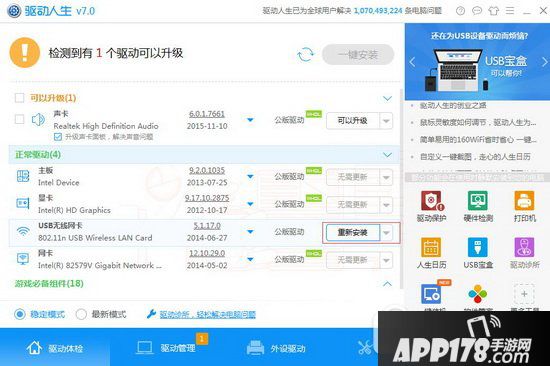Uncheck the 升级声卡面板 option checkbox
Viewport: 550px width, 366px height.
pyautogui.click(x=58, y=137)
